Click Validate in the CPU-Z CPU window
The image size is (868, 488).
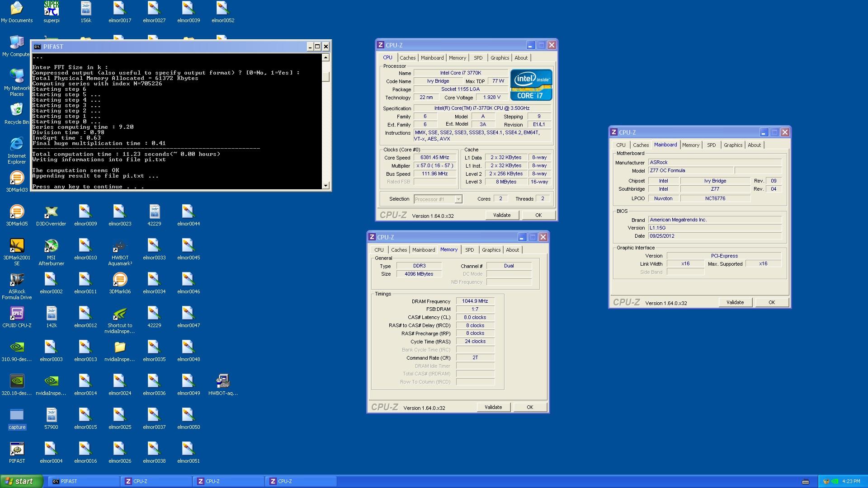tap(502, 215)
